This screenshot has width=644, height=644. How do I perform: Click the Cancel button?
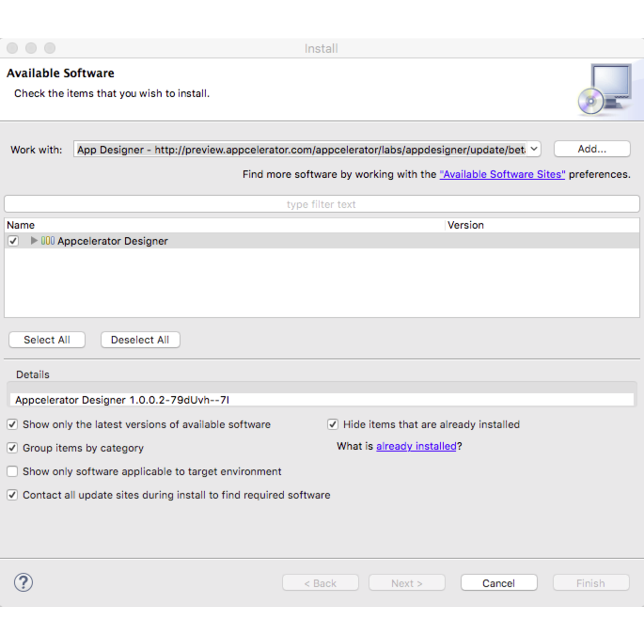click(499, 583)
